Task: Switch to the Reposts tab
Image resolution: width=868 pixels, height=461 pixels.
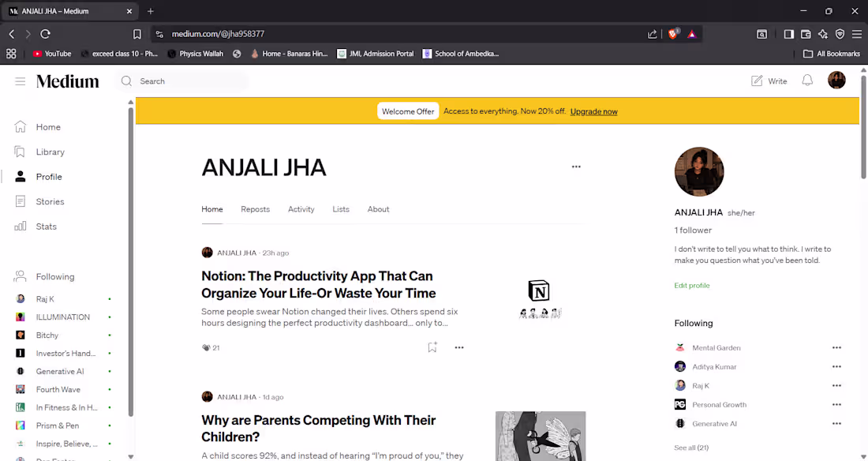Action: 255,209
